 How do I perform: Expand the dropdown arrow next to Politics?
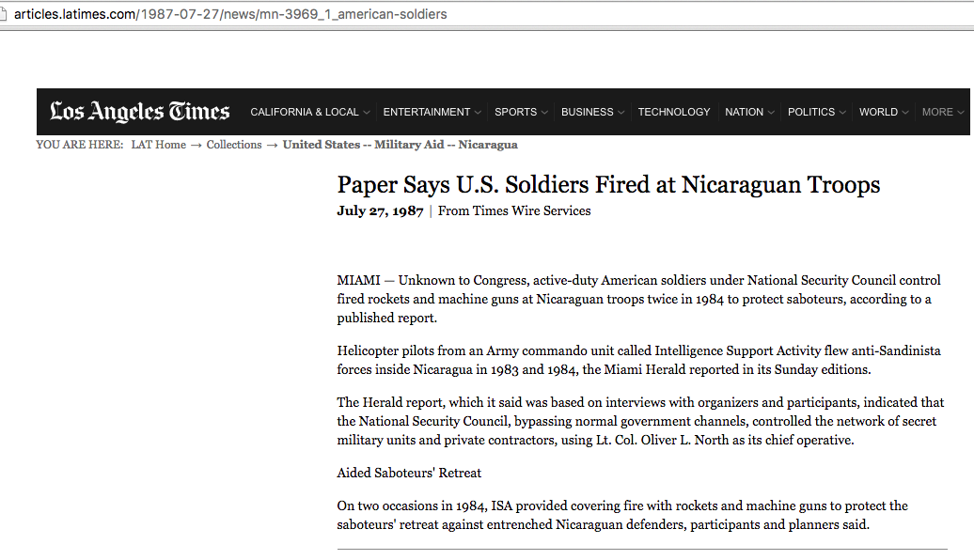(842, 113)
